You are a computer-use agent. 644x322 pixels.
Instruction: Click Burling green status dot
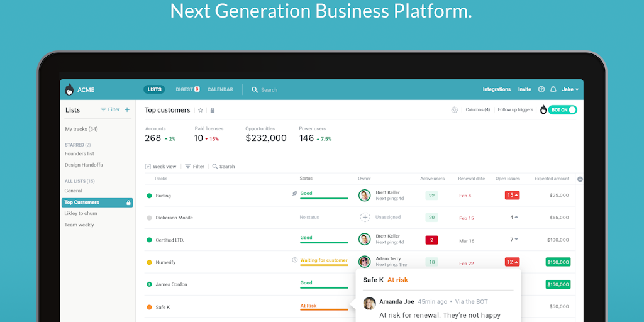coord(149,196)
